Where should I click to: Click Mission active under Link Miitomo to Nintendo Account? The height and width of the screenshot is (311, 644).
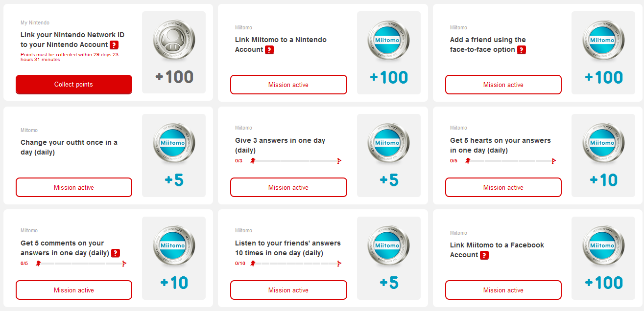coord(288,85)
